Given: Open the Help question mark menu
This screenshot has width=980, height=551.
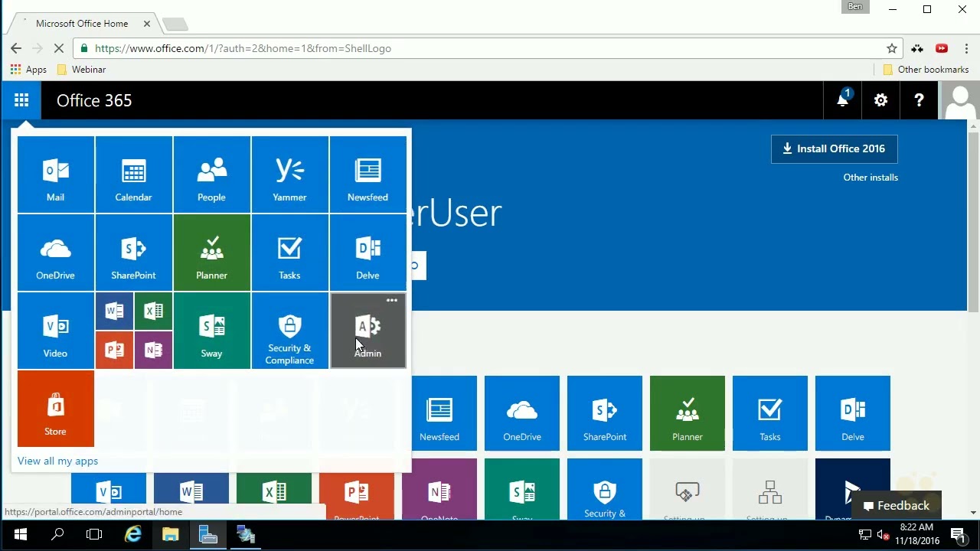Looking at the screenshot, I should [x=920, y=100].
